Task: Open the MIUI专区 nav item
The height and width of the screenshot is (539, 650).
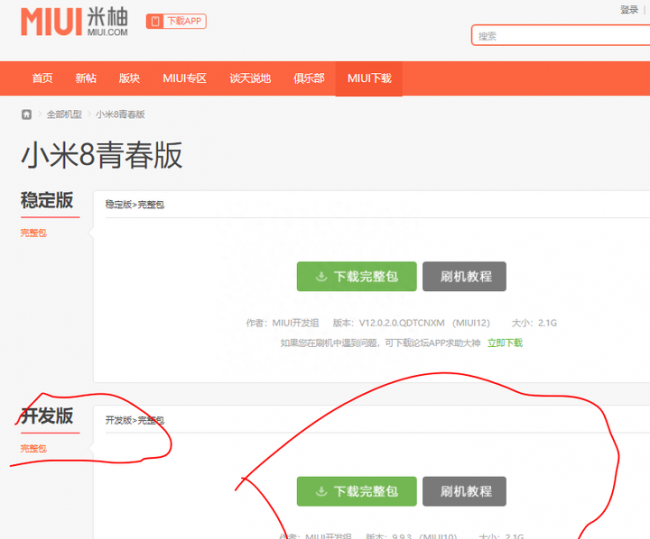Action: (x=184, y=78)
